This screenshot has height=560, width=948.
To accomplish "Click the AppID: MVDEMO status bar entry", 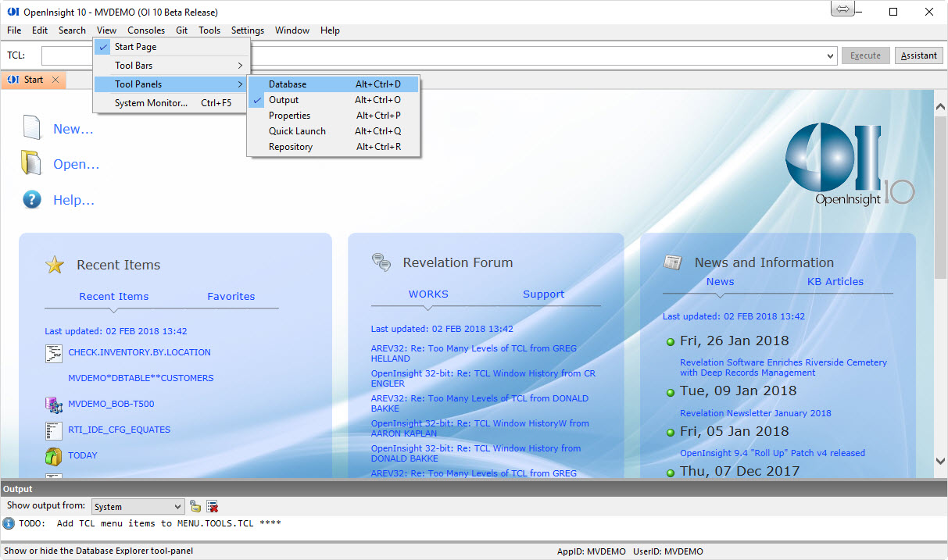I will (x=592, y=551).
